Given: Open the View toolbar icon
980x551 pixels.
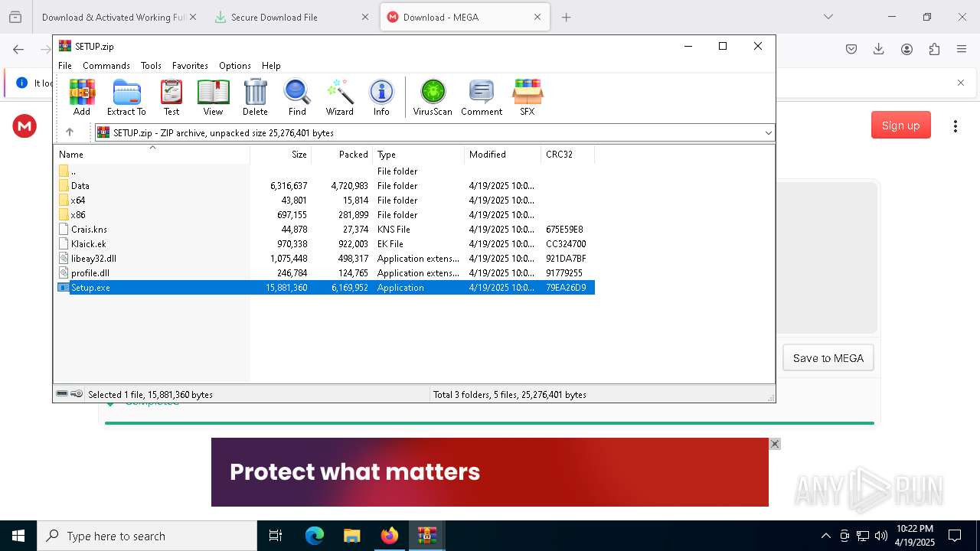Looking at the screenshot, I should [213, 97].
